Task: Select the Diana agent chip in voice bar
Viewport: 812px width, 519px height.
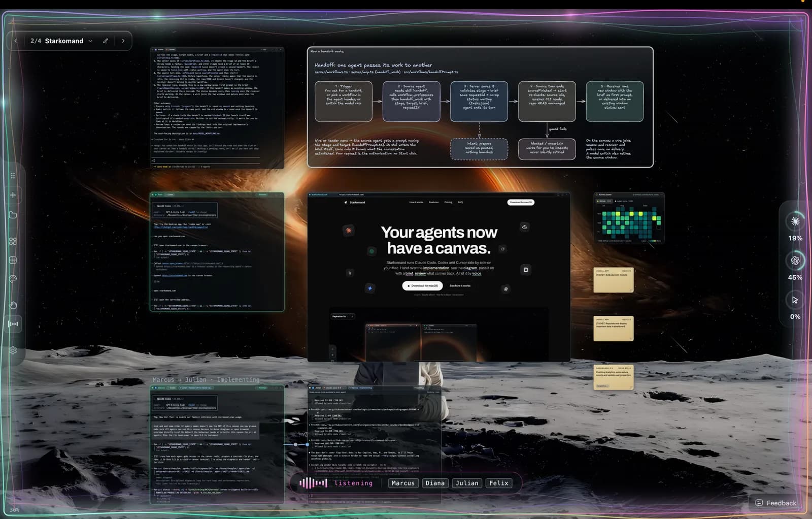Action: [x=435, y=483]
